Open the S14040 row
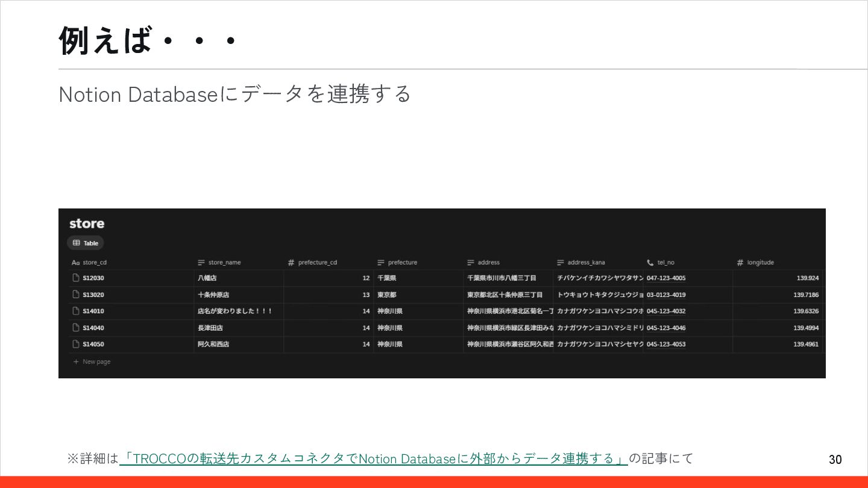868x488 pixels. [x=93, y=328]
